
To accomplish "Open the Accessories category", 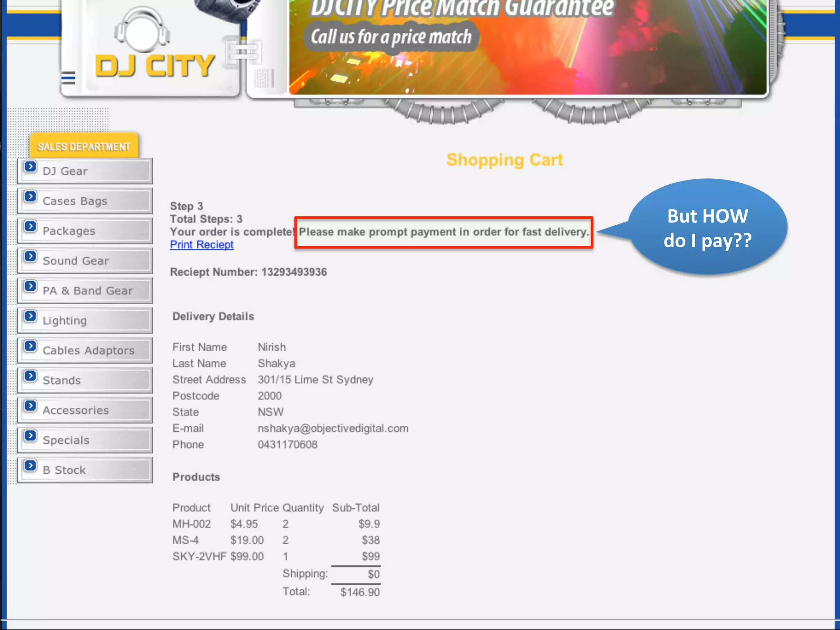I will (x=76, y=411).
